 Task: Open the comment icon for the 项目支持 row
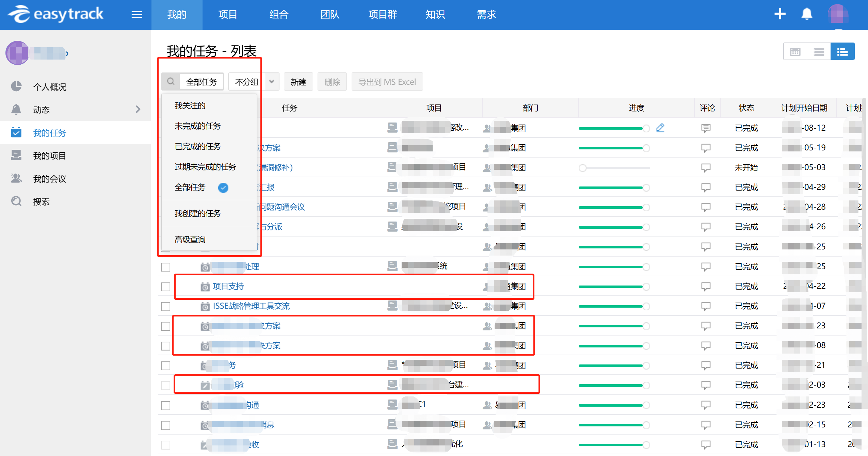(x=706, y=287)
